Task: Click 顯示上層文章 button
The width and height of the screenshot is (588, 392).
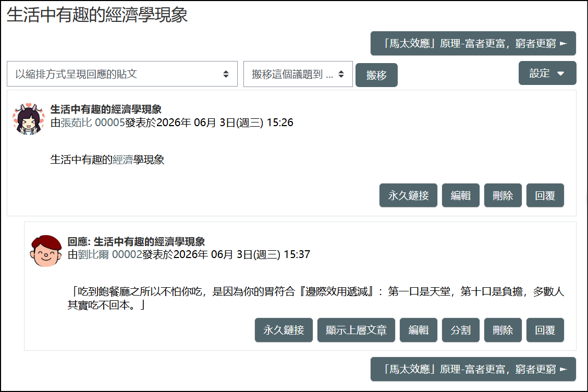Action: [356, 330]
